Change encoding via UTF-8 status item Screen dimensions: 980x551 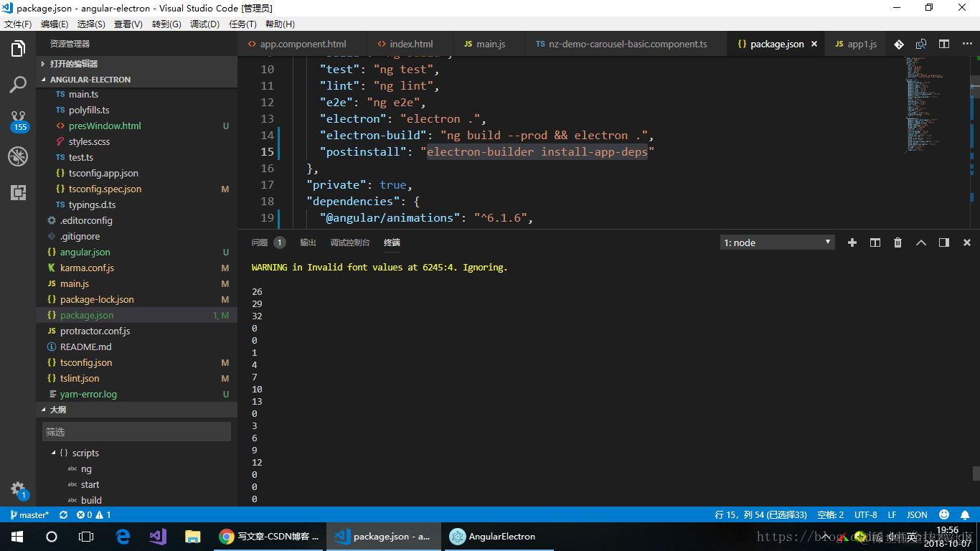[x=866, y=514]
